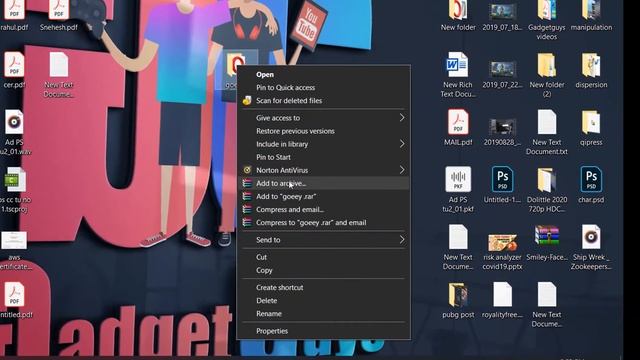
Task: Select the Smiley-Face WinRAR archive icon
Action: pos(547,236)
